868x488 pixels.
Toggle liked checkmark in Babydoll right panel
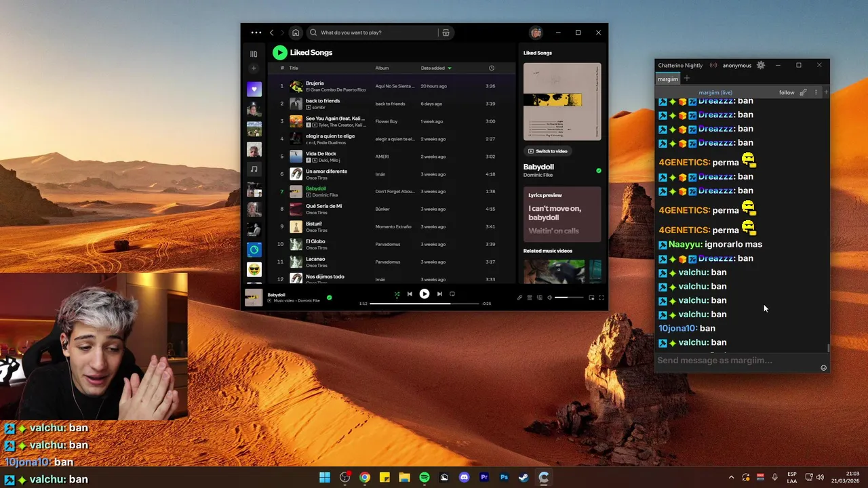coord(598,171)
